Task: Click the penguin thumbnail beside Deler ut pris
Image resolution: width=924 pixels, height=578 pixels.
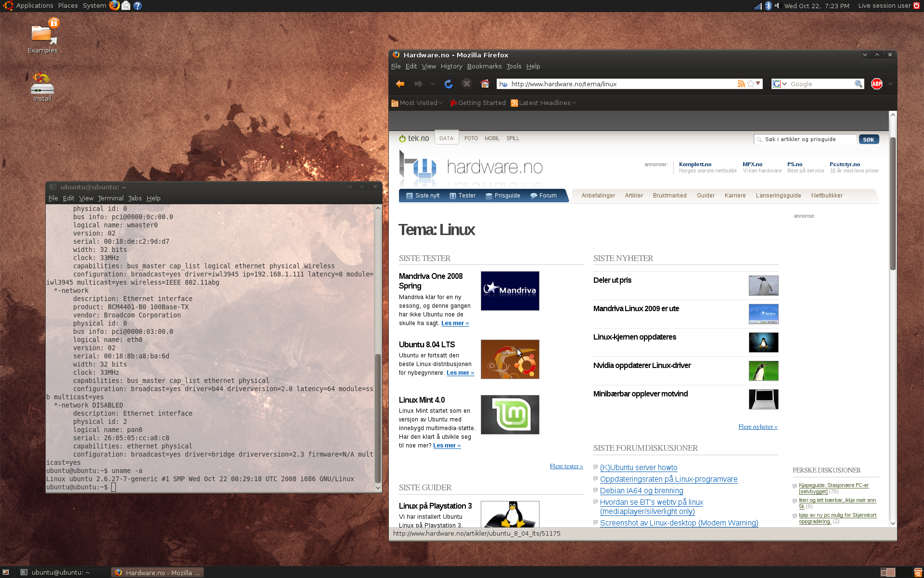Action: click(763, 286)
